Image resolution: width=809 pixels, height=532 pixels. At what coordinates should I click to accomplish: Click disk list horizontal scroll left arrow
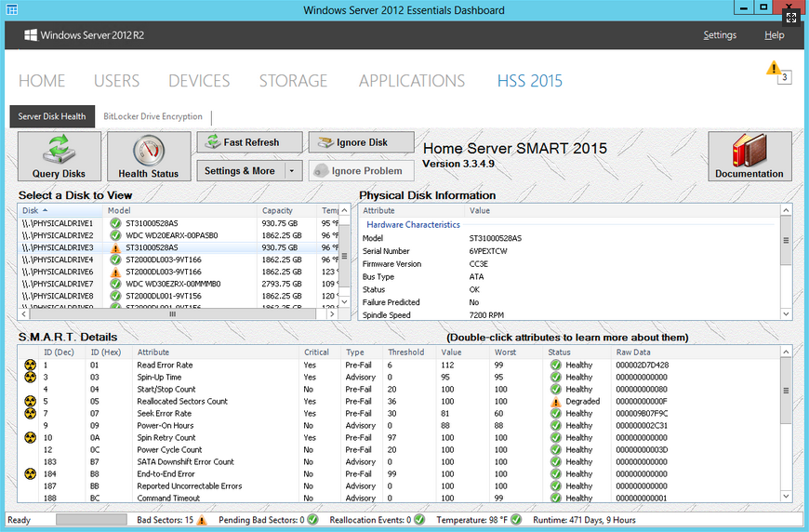[24, 313]
